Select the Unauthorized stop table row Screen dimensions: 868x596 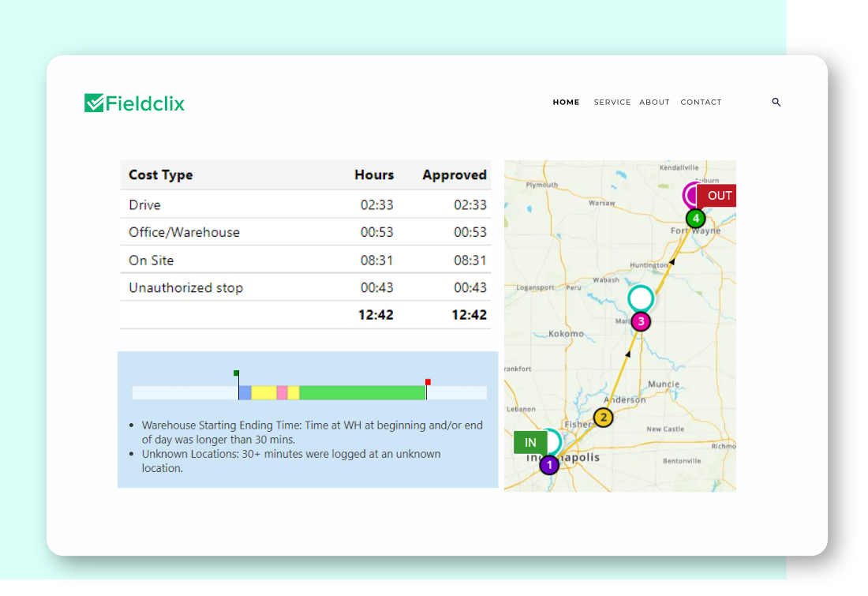(305, 287)
